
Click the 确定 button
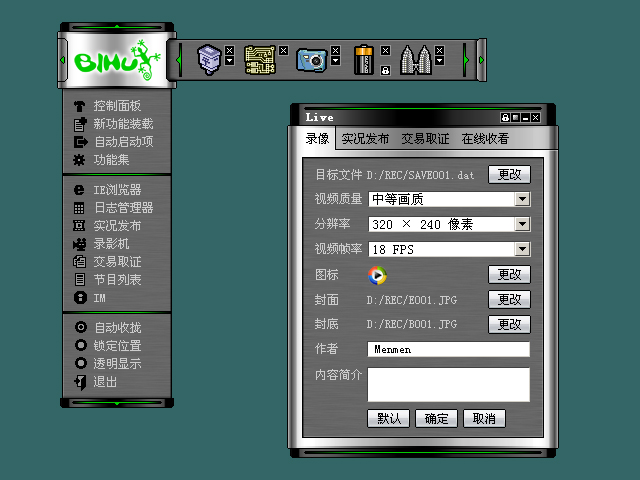436,419
